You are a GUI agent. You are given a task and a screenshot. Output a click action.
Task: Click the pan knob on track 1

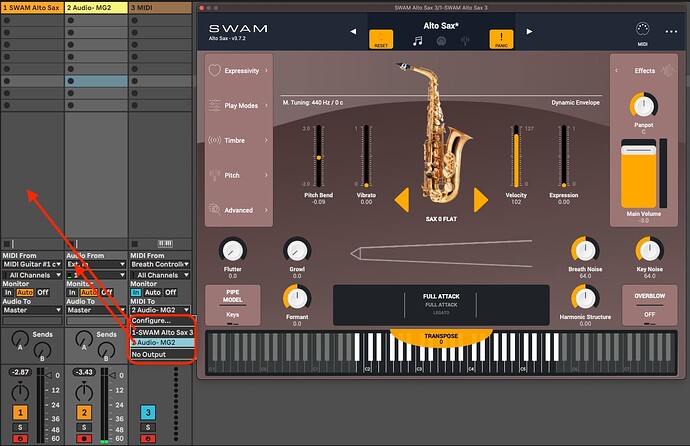click(20, 392)
